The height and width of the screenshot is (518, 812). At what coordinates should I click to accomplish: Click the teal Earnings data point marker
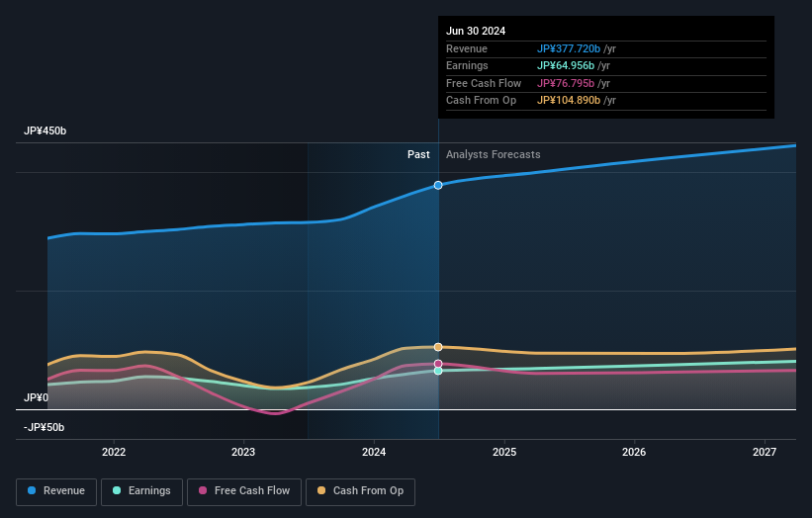(438, 371)
